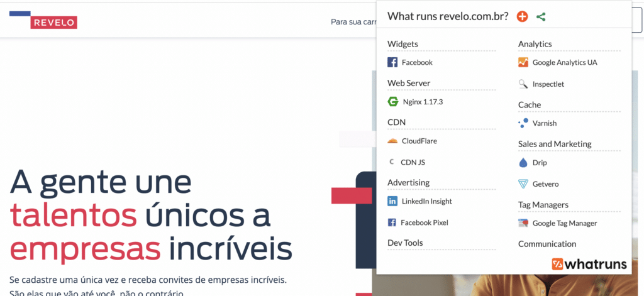Open the Nginx 1.17.3 entry
Viewport: 644px width, 296px height.
pyautogui.click(x=423, y=102)
